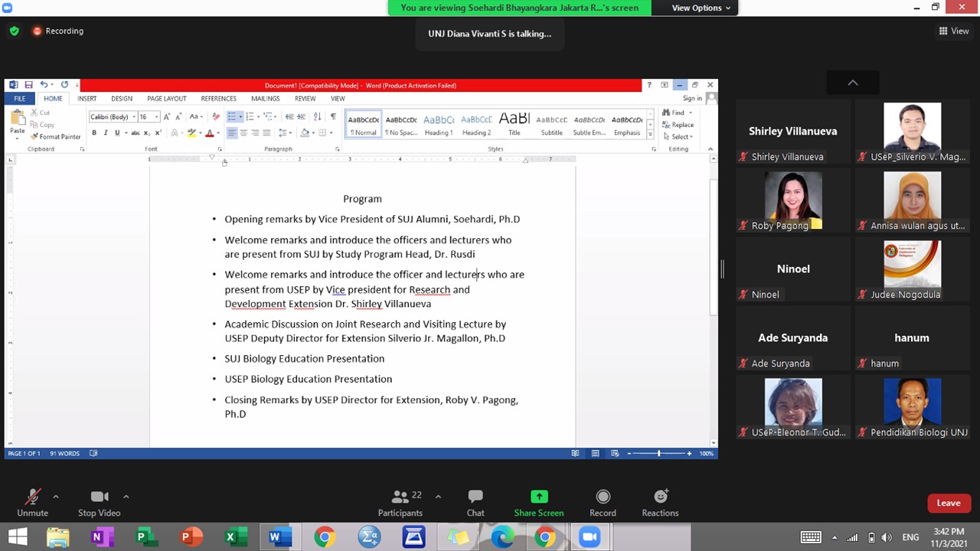
Task: Click the Undo arrow in Word's title bar
Action: click(44, 85)
